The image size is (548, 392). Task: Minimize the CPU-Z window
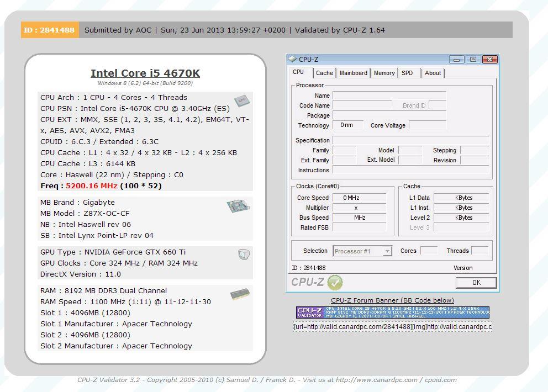[x=456, y=59]
